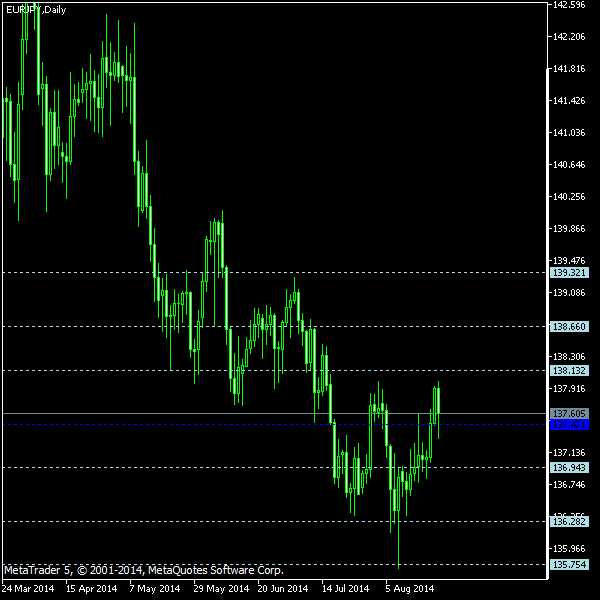Select the 138.660 price level label
Image resolution: width=600 pixels, height=600 pixels.
pos(569,327)
